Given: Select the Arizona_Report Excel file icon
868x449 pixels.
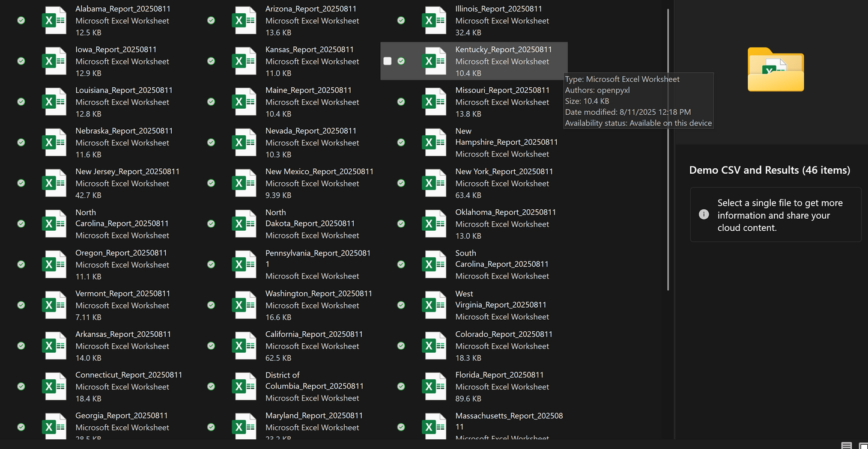Looking at the screenshot, I should tap(244, 20).
